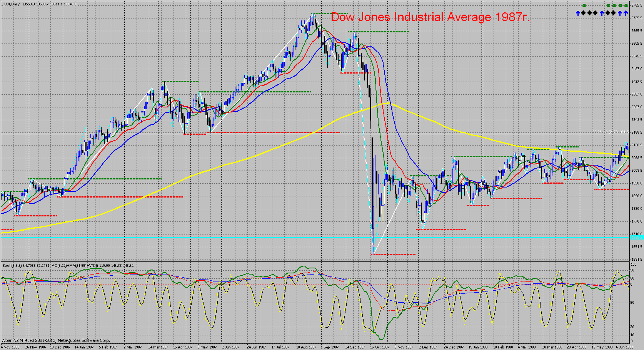644x350 pixels.
Task: Click the leftmost black diamond marker
Action: click(584, 13)
